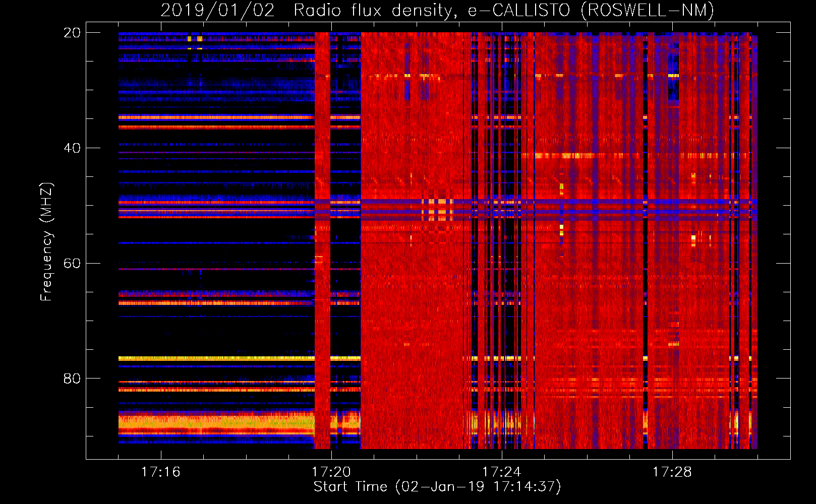This screenshot has height=504, width=816.
Task: Click the 'Start Time (02-Jan-19 17:14:37)' label
Action: click(437, 487)
